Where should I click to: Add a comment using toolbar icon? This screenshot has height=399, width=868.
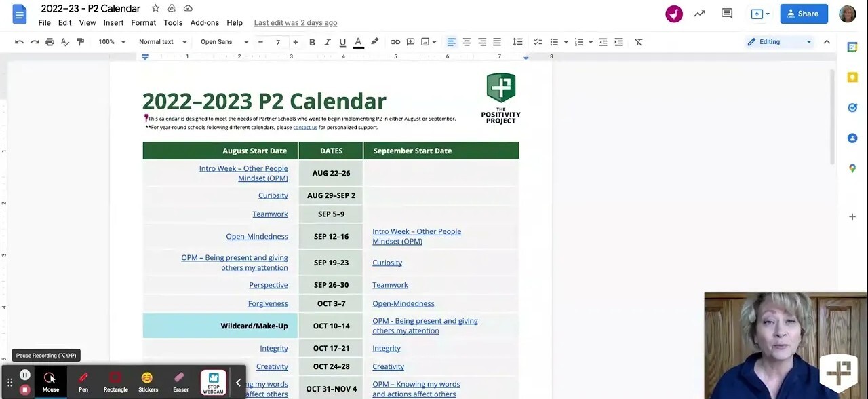tap(410, 42)
